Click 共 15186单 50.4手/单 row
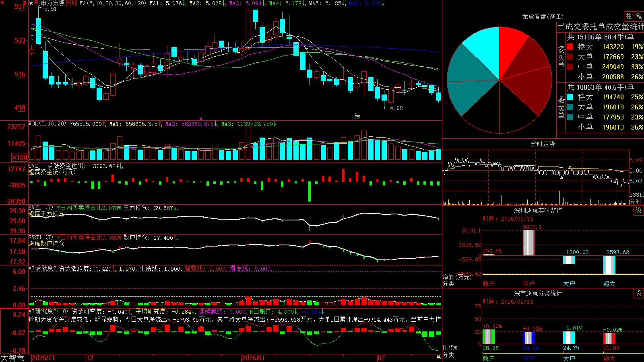 [601, 37]
